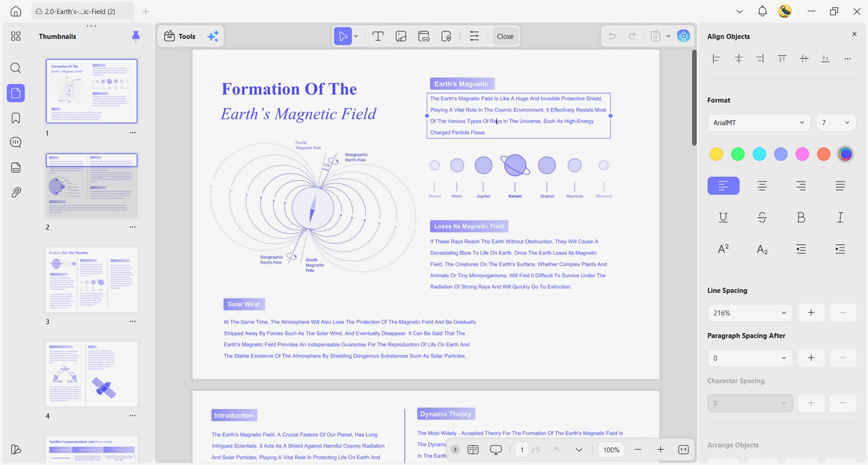Image resolution: width=868 pixels, height=465 pixels.
Task: Expand the save options dropdown arrow
Action: coord(668,37)
